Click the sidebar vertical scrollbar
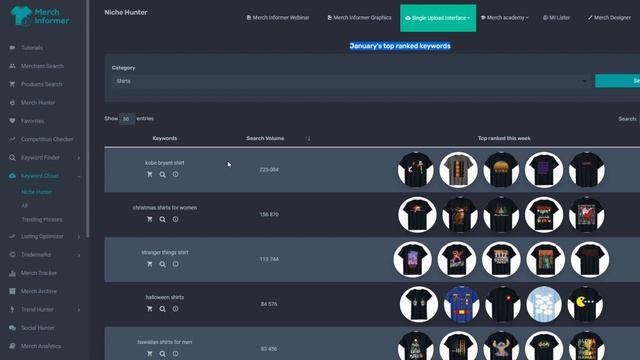The image size is (640, 360). pos(88,118)
